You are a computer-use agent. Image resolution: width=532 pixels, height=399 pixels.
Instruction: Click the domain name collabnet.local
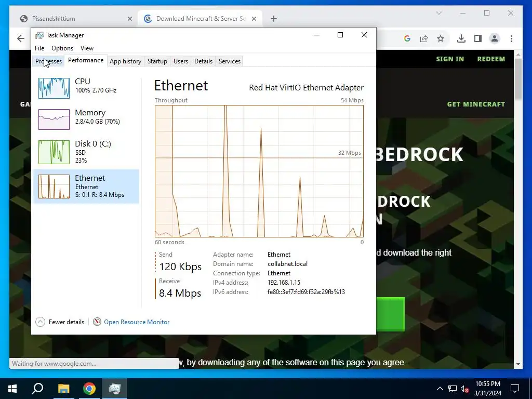(x=287, y=263)
